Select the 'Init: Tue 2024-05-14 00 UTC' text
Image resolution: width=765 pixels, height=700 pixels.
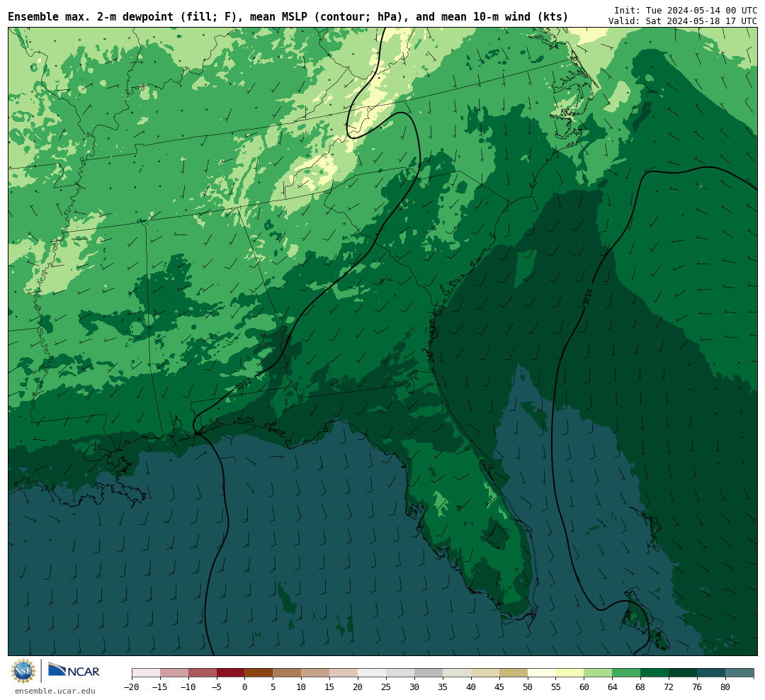tap(686, 10)
